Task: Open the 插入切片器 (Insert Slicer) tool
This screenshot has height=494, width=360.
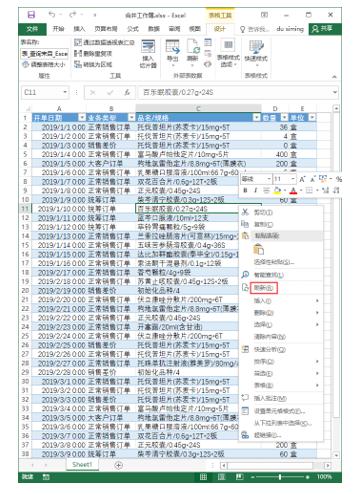Action: (x=148, y=53)
